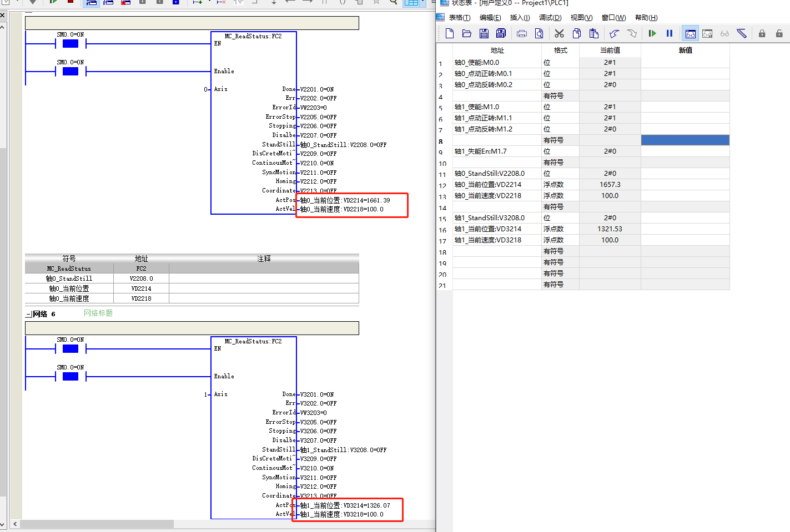Click the Print icon in the toolbar

[522, 33]
